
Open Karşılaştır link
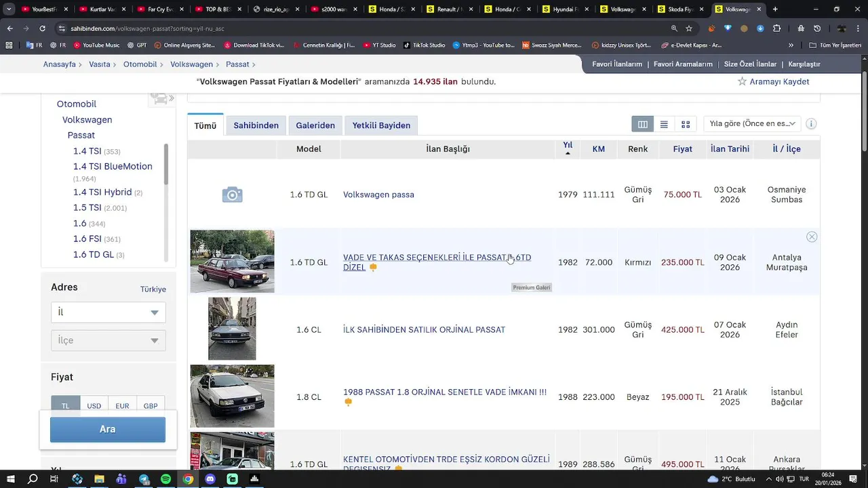[804, 64]
